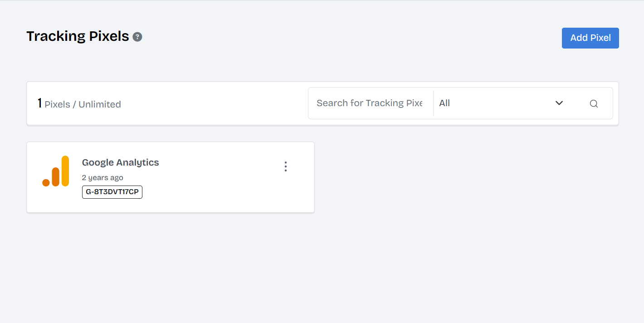Click the Google Analytics bar chart logo

coord(55,171)
